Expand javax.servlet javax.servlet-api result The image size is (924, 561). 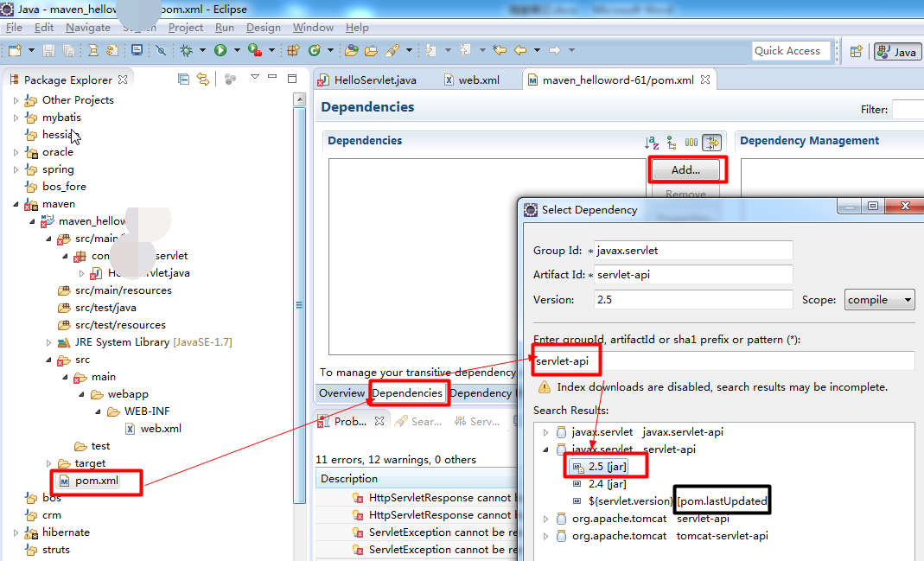(x=545, y=432)
